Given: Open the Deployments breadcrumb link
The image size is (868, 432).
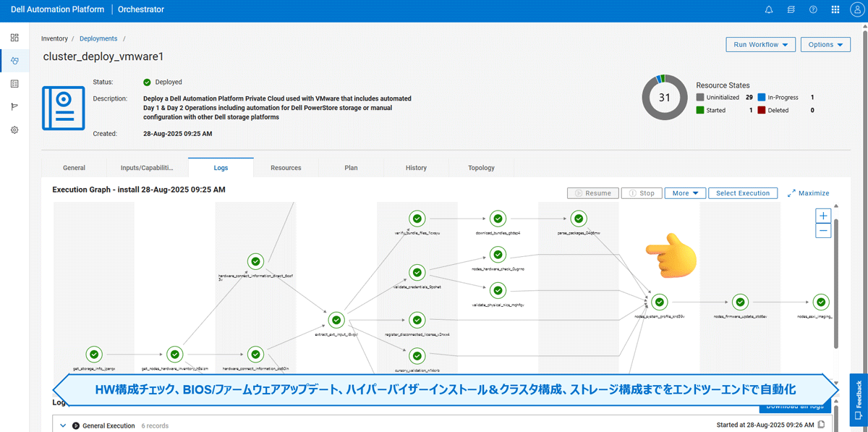Looking at the screenshot, I should pyautogui.click(x=98, y=38).
